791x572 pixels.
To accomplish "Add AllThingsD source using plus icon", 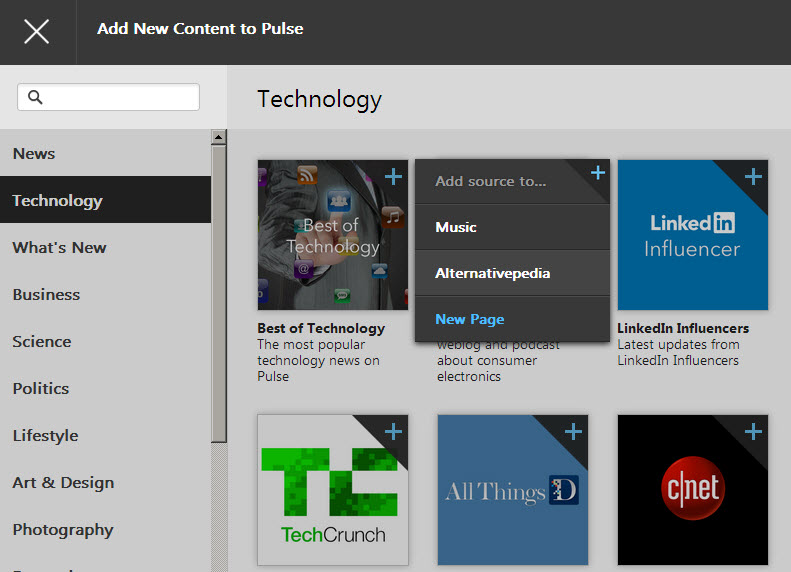I will tap(573, 432).
